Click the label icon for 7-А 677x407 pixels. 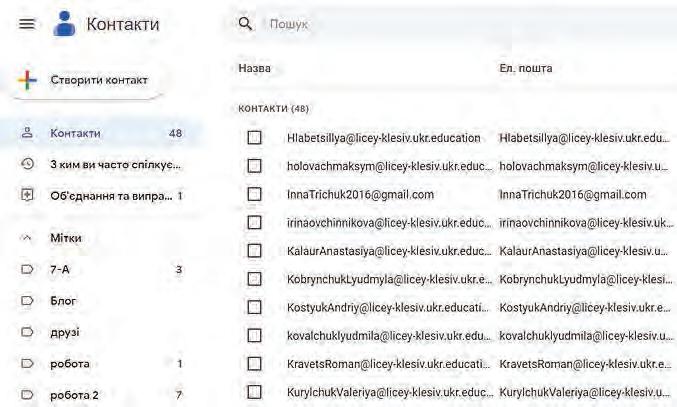[x=27, y=270]
